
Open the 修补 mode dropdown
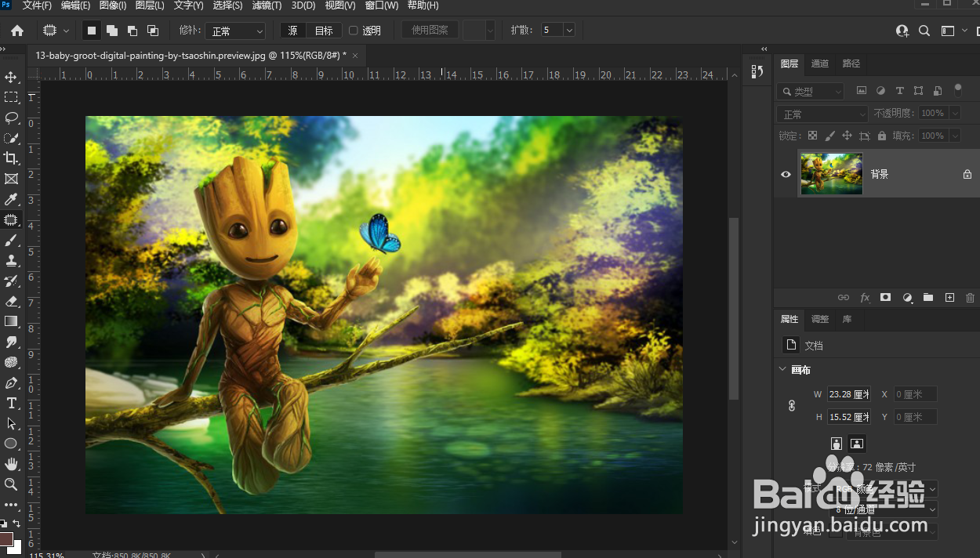235,31
